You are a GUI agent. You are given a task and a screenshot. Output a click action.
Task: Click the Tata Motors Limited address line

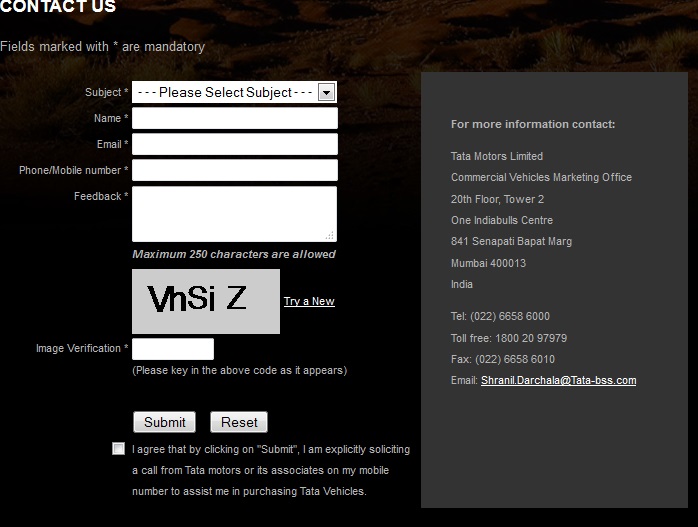pyautogui.click(x=497, y=156)
